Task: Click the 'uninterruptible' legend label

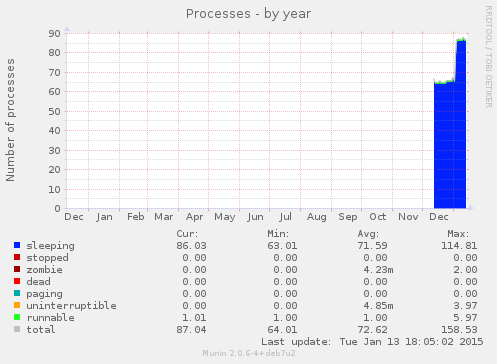Action: pos(71,306)
